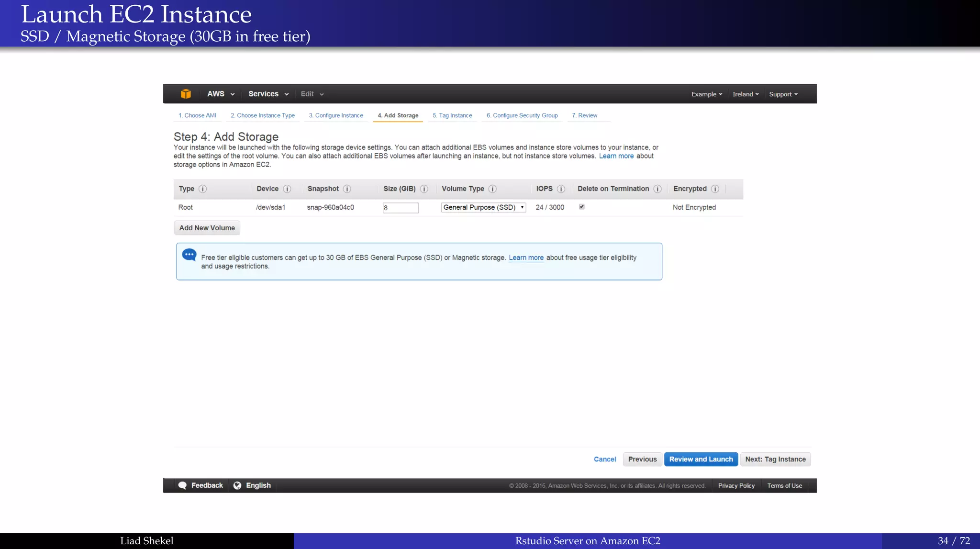Open the AWS dropdown menu

(221, 94)
